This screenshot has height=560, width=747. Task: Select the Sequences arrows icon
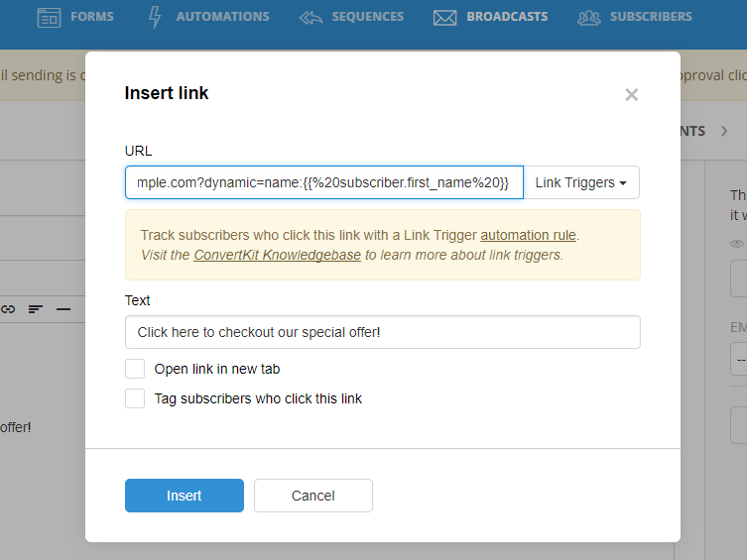pos(311,18)
